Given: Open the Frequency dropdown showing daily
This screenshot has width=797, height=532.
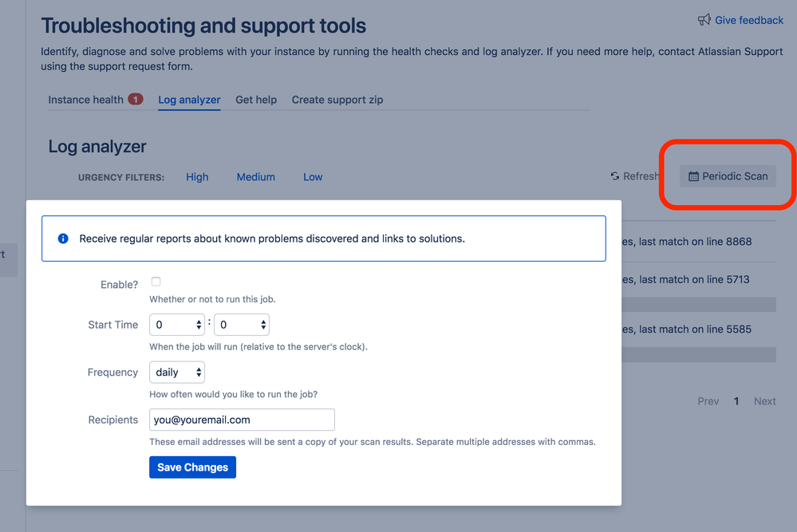Looking at the screenshot, I should pos(176,372).
